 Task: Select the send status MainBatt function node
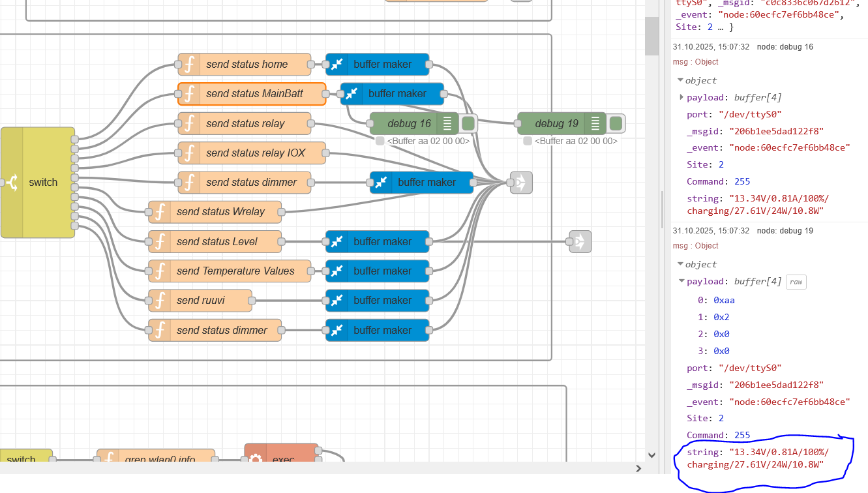(x=254, y=94)
